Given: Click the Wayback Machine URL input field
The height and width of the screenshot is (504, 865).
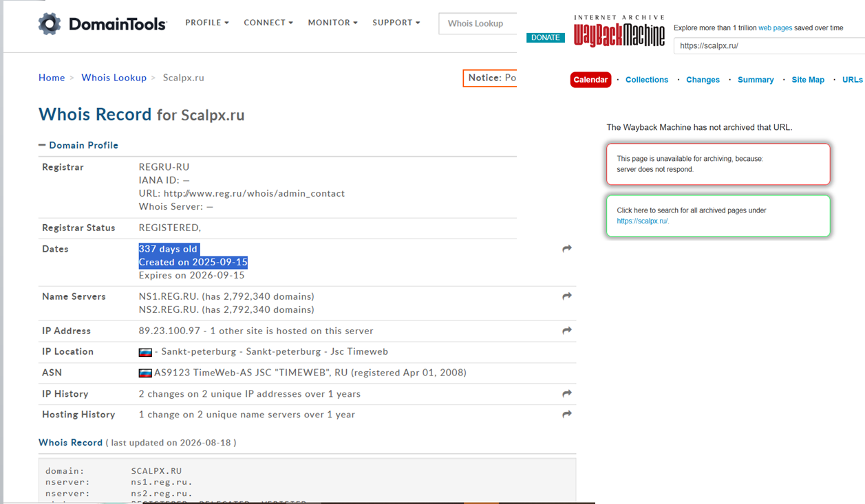Looking at the screenshot, I should point(769,46).
